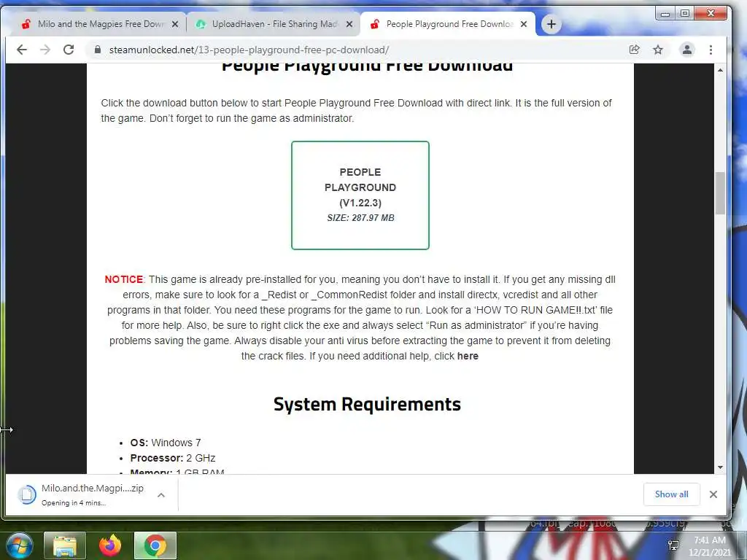Close the Milo and the Magpies tab

(x=175, y=24)
